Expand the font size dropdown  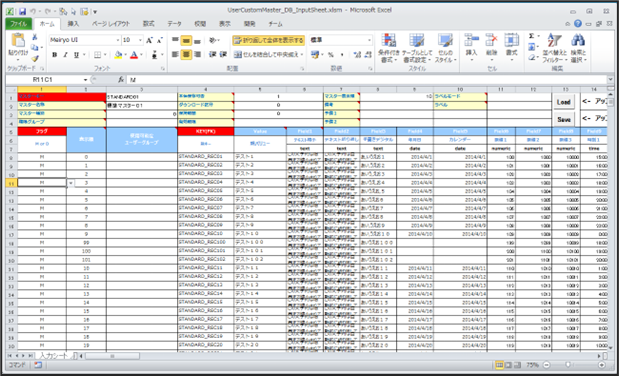click(x=140, y=40)
